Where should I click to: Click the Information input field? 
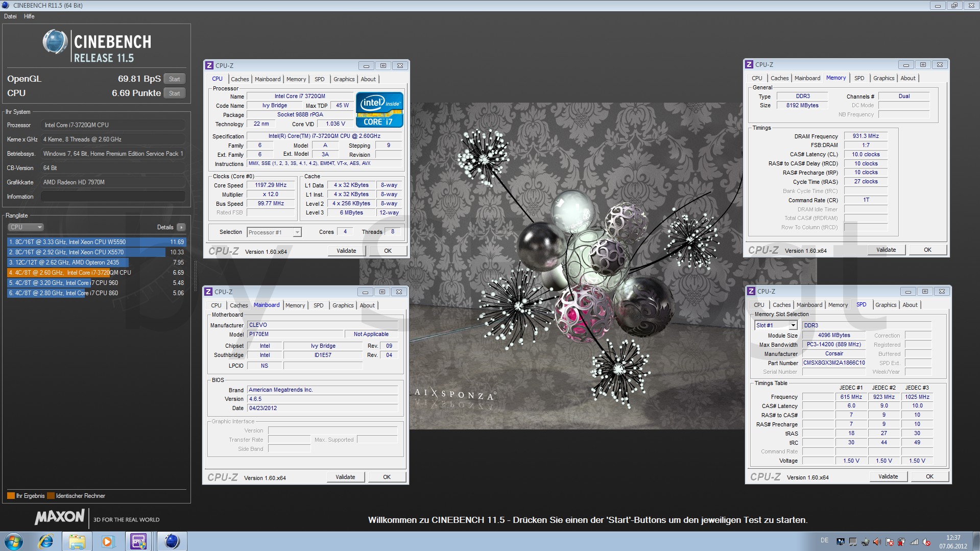[113, 197]
